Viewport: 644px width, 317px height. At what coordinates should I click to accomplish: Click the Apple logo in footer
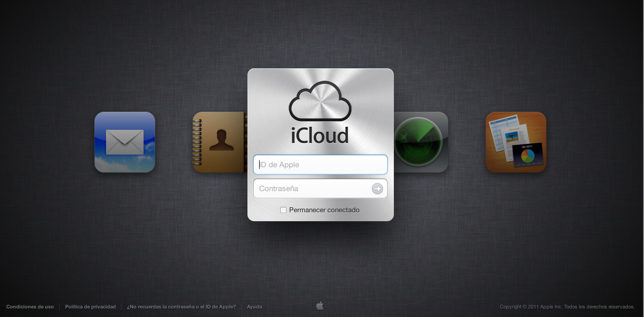320,306
